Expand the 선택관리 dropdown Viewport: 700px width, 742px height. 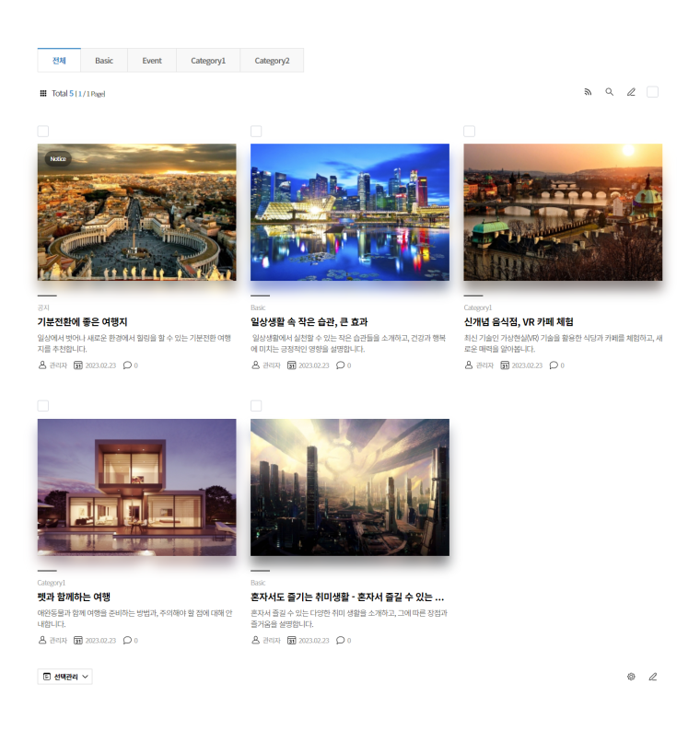(65, 677)
